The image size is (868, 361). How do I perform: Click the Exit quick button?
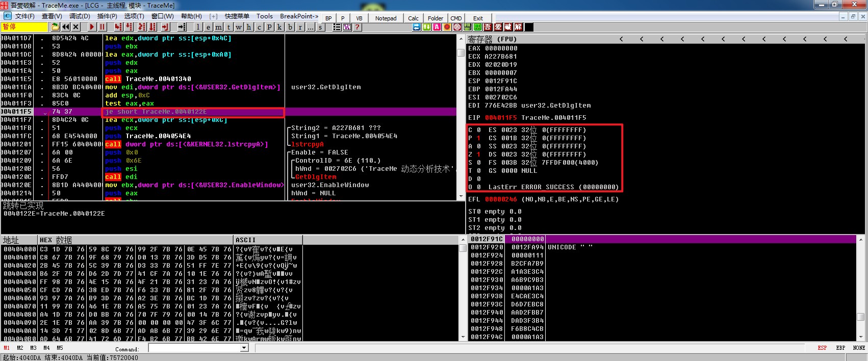click(478, 18)
